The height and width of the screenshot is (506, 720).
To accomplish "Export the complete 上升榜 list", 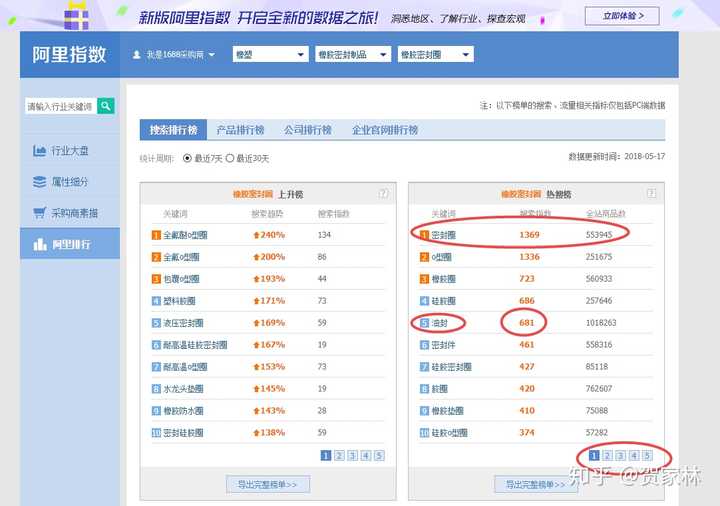I will click(268, 484).
